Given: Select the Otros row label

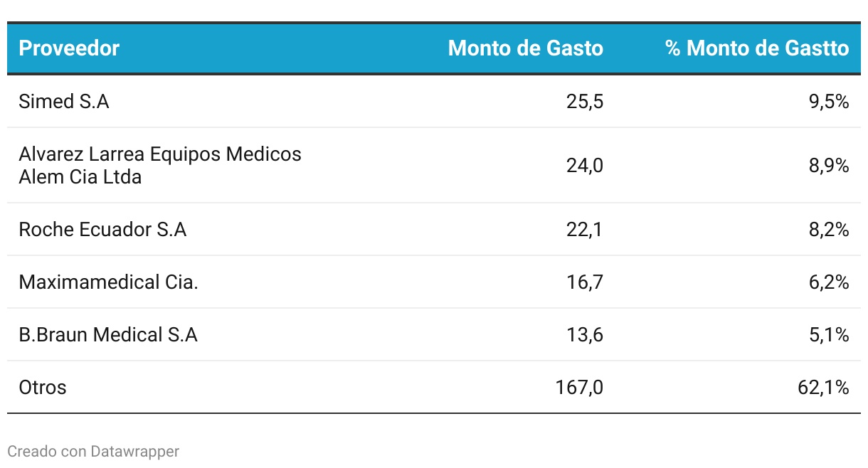Looking at the screenshot, I should [x=43, y=388].
